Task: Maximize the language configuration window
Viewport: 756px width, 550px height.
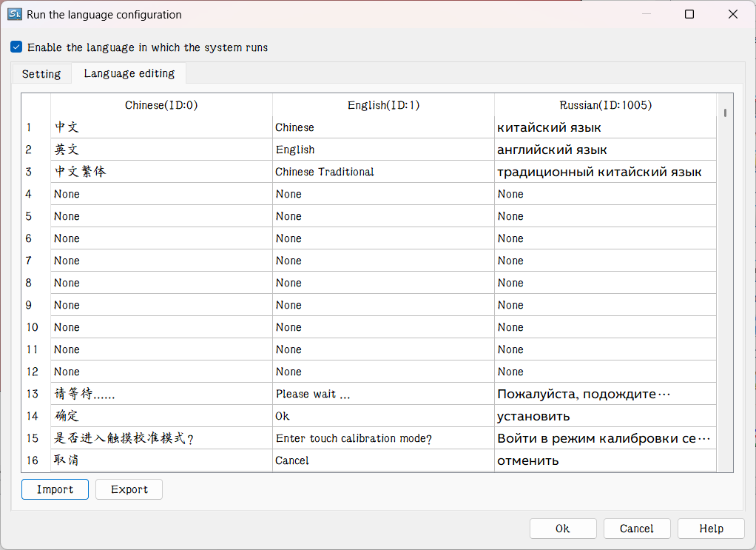Action: (689, 14)
